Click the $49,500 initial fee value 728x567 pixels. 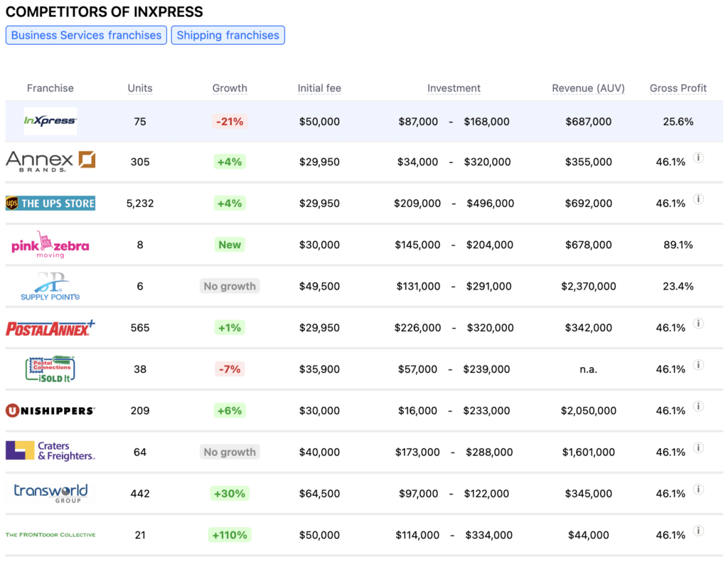[319, 286]
